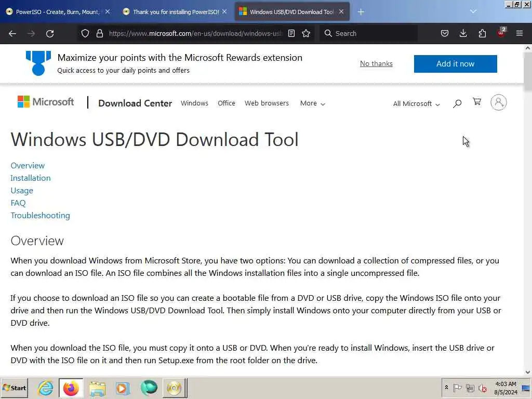Open the Action Center flag icon

pyautogui.click(x=457, y=388)
